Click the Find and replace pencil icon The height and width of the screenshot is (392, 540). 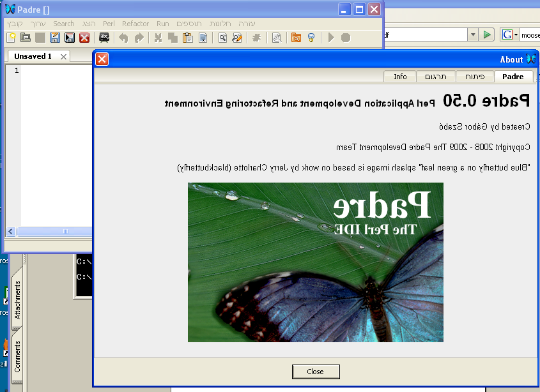(237, 37)
